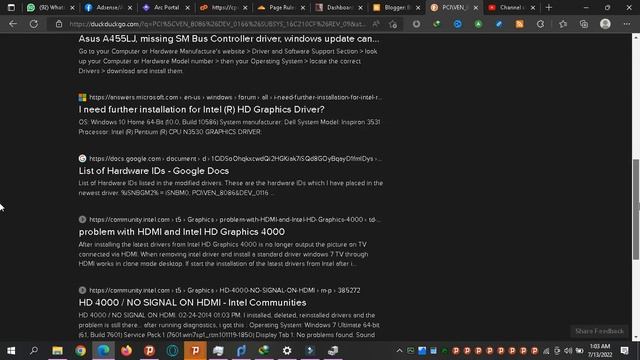This screenshot has width=640, height=360.
Task: Open the profile avatar menu
Action: click(605, 24)
